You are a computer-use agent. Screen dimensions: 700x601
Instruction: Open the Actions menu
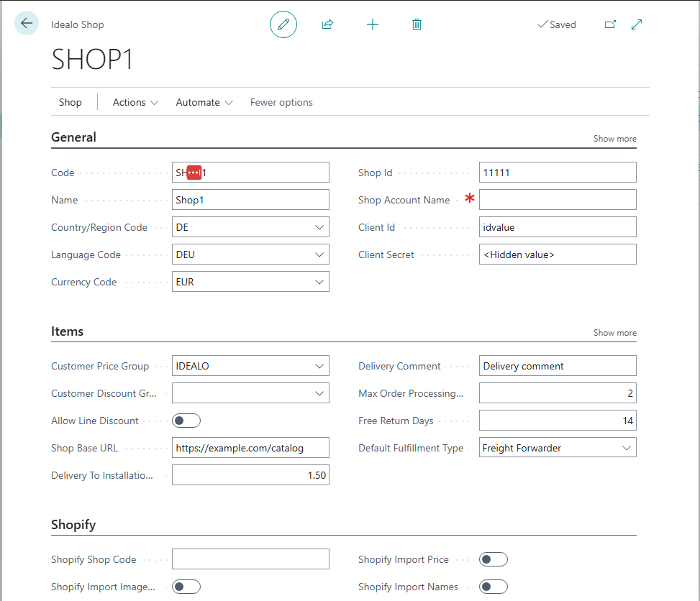[x=135, y=102]
